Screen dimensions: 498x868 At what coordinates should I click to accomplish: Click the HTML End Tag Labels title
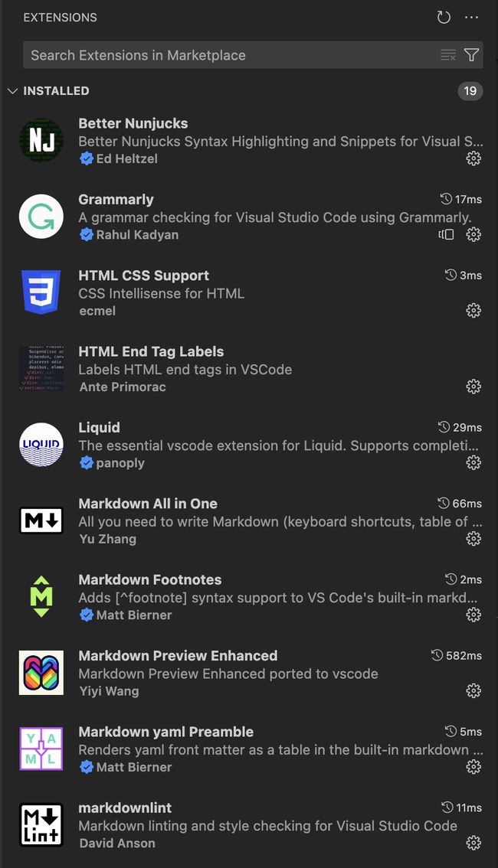tap(151, 352)
